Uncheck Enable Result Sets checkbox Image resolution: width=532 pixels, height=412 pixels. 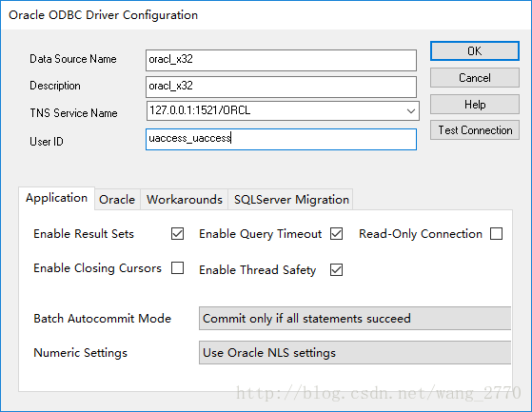pyautogui.click(x=177, y=234)
